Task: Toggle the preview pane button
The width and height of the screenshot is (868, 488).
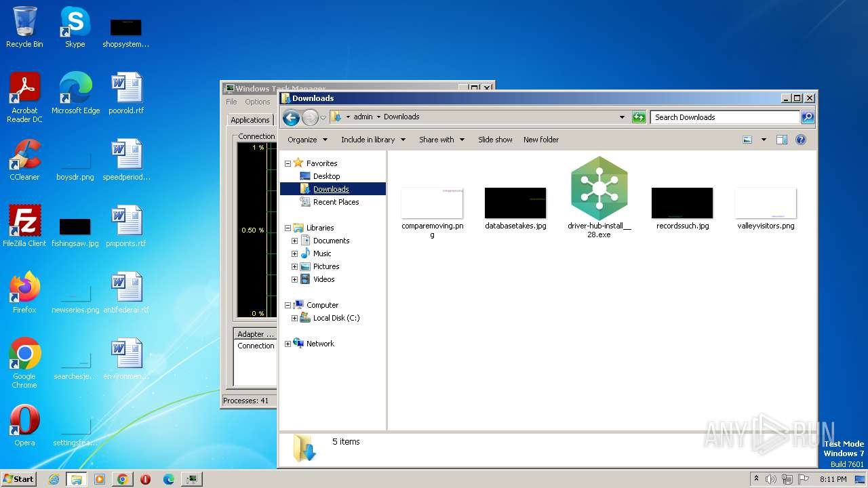Action: [x=781, y=140]
